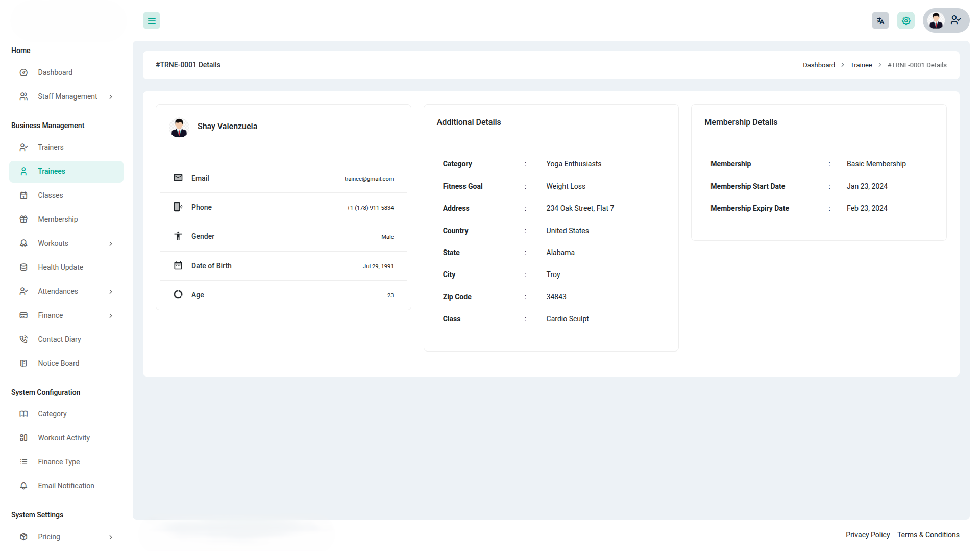Click the Email Notification bell icon

coord(23,486)
